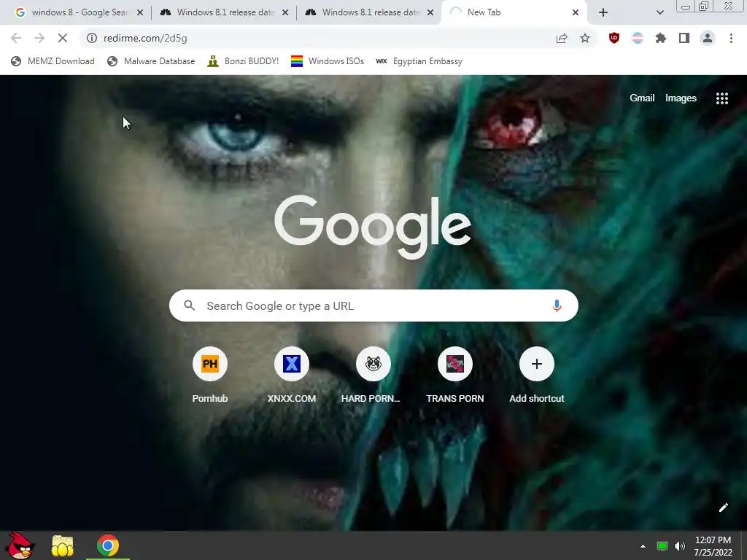
Task: Open the Angry Birds start button
Action: tap(20, 545)
